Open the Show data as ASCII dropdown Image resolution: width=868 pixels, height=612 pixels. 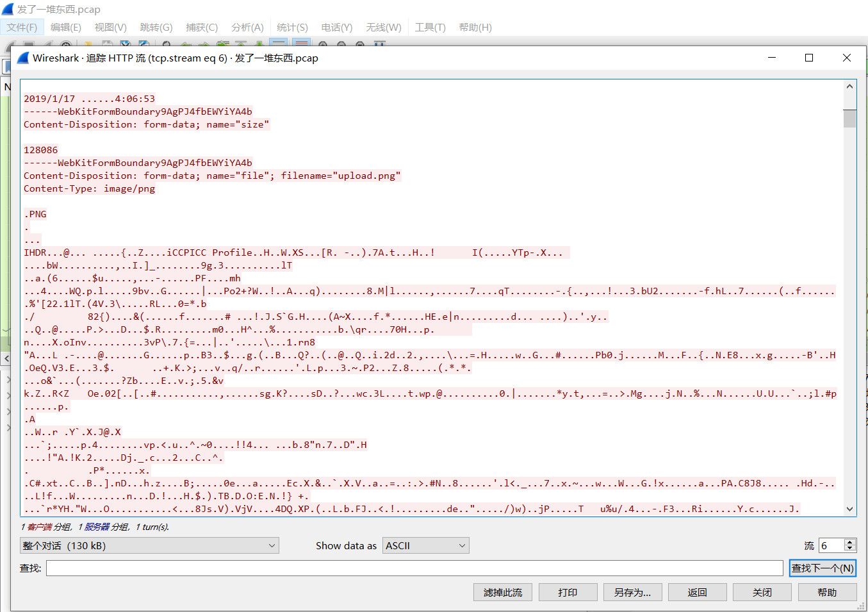[x=425, y=545]
